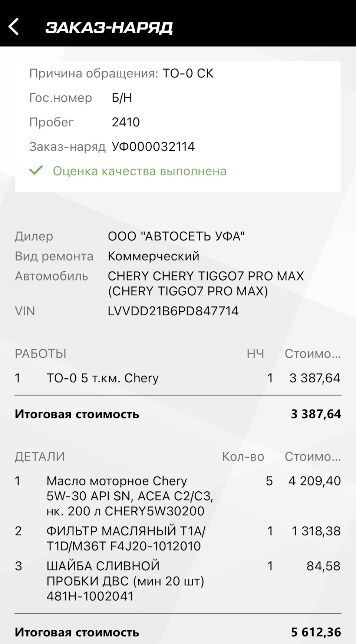Tap the ДЕТАЛИ section header
The image size is (356, 644).
[40, 457]
